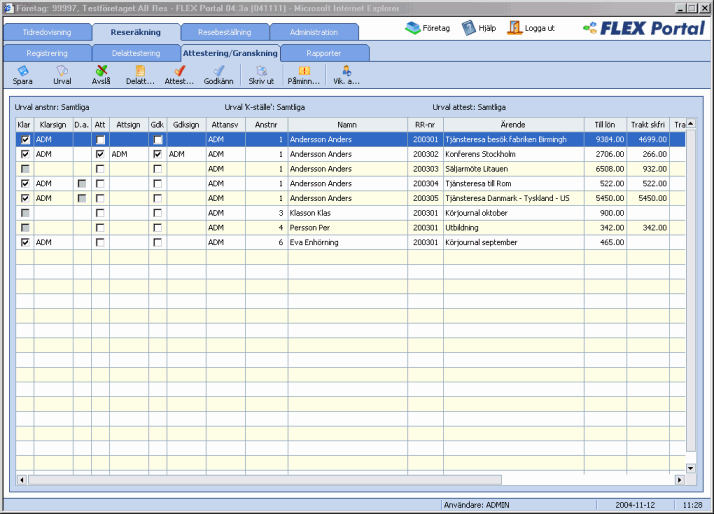Click the Skriv ut print icon
Viewport: 714px width, 514px height.
[260, 71]
